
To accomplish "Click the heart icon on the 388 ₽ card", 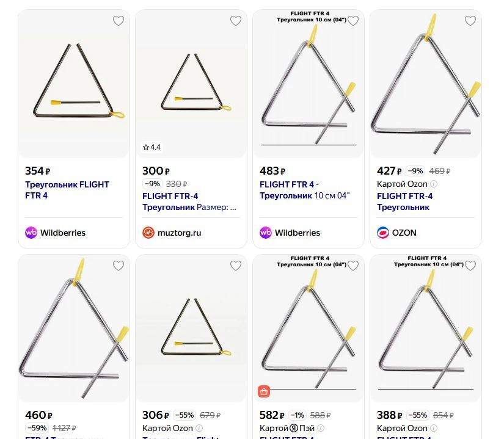I will (470, 266).
